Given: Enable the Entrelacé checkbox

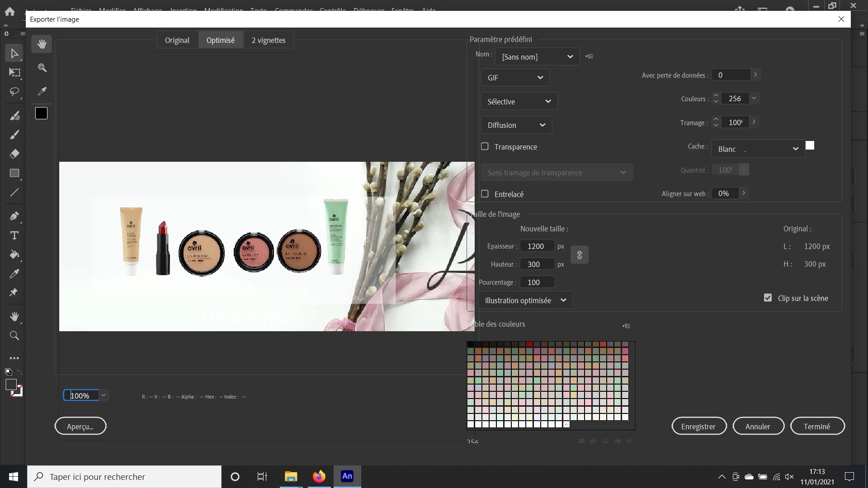Looking at the screenshot, I should pyautogui.click(x=485, y=194).
